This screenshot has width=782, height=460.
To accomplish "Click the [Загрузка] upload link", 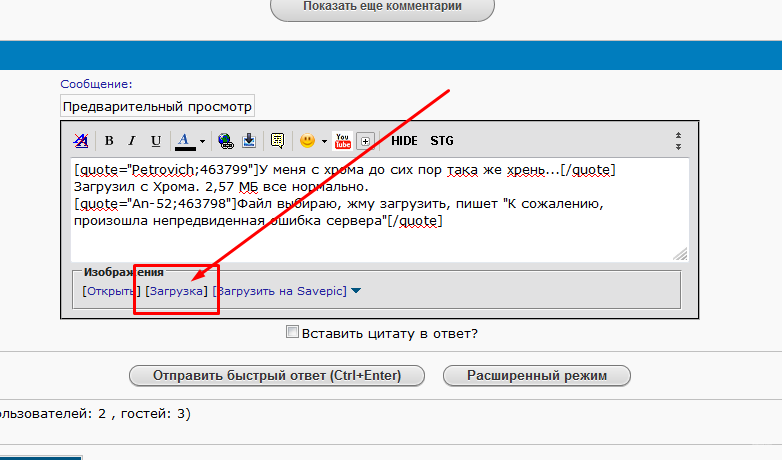I will (x=176, y=291).
